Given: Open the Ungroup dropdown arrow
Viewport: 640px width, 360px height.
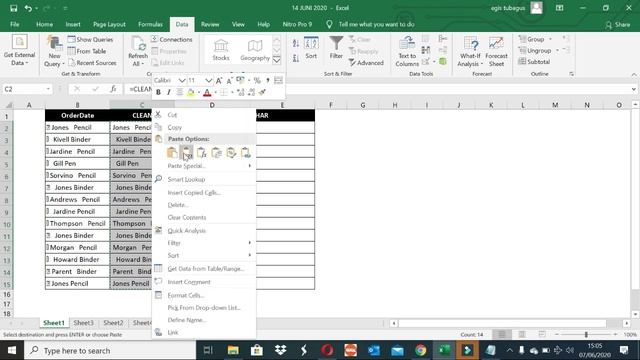Looking at the screenshot, I should pos(557,51).
